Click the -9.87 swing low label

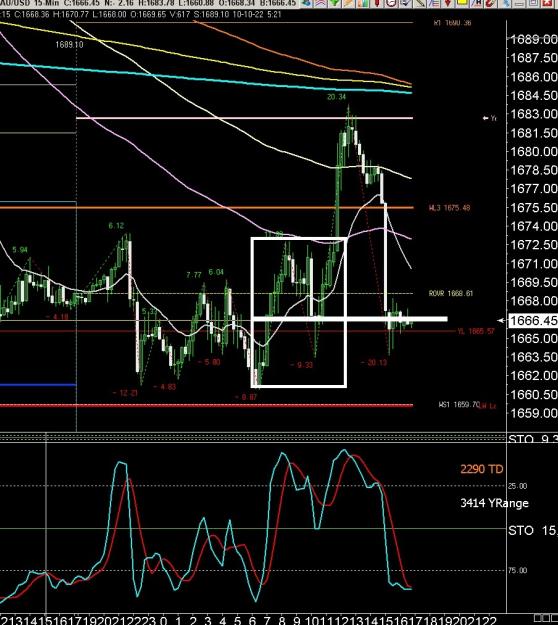tap(246, 397)
